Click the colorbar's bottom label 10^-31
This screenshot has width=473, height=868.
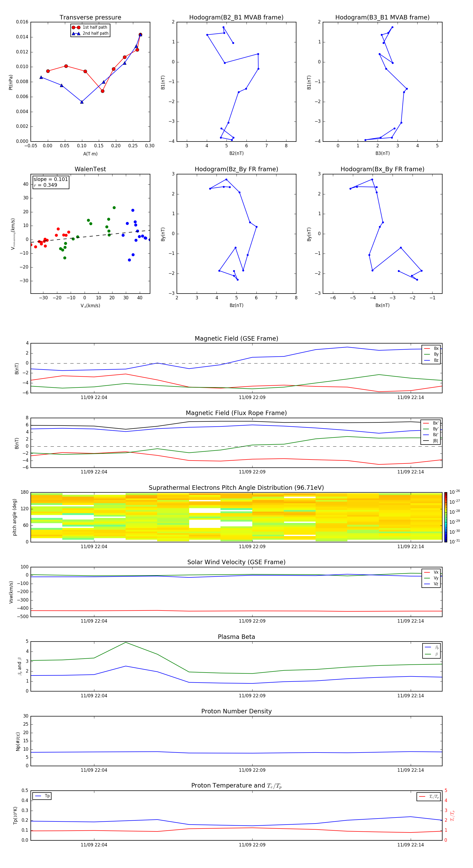455,542
